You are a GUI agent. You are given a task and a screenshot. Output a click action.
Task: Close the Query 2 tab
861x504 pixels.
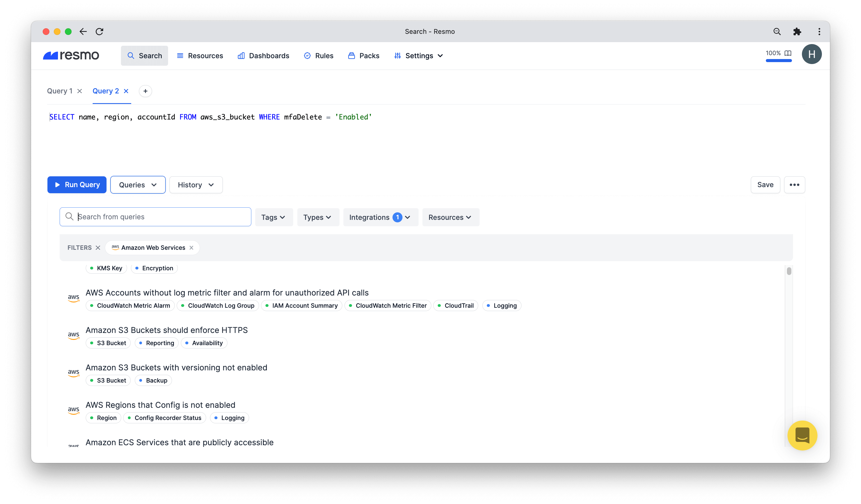[x=126, y=91]
